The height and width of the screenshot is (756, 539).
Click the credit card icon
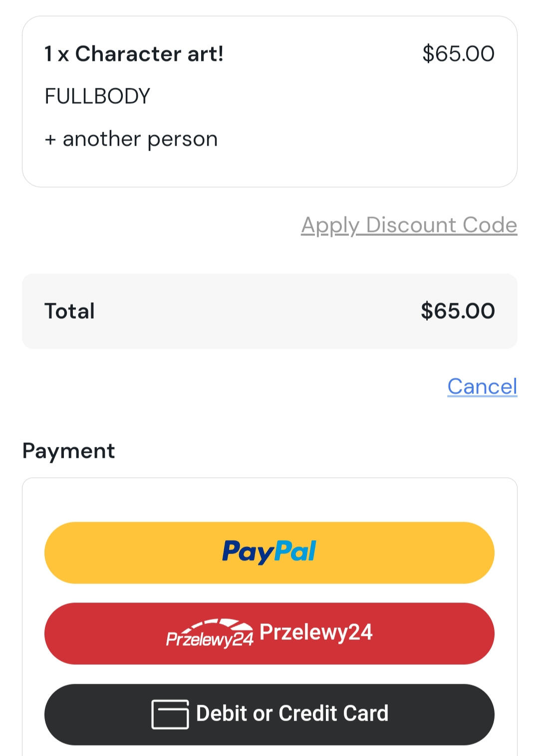tap(170, 714)
